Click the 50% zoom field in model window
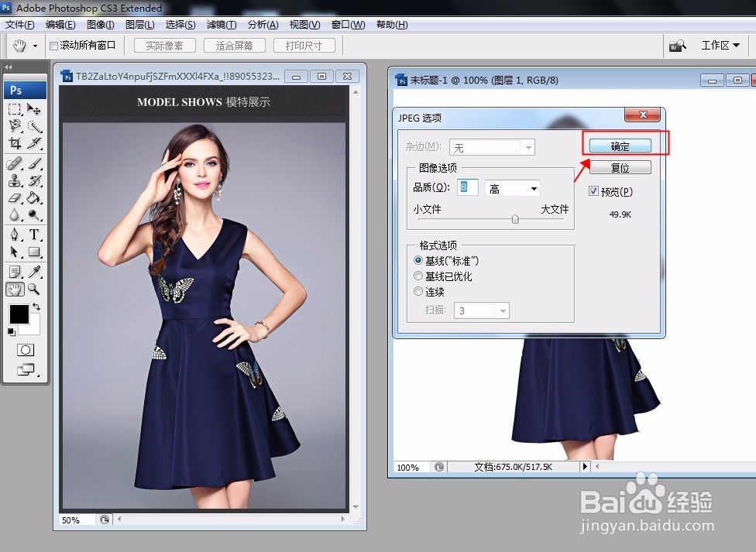 pos(77,520)
